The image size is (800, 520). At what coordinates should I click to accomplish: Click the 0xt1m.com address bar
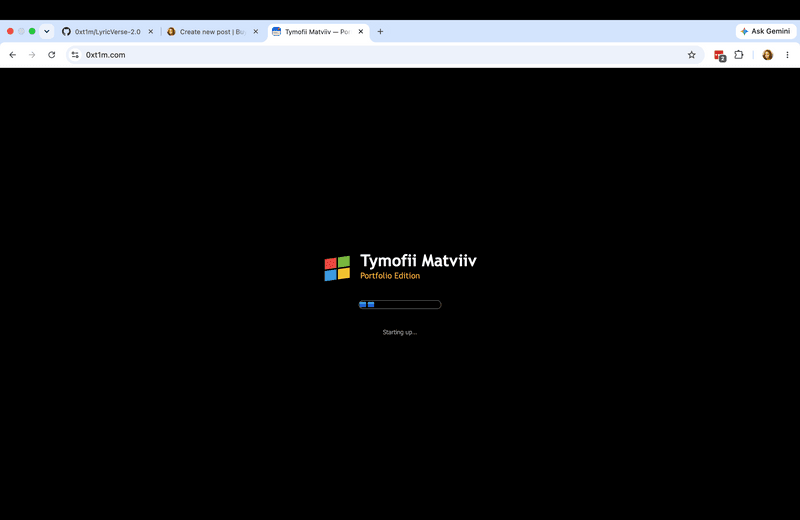[x=385, y=55]
